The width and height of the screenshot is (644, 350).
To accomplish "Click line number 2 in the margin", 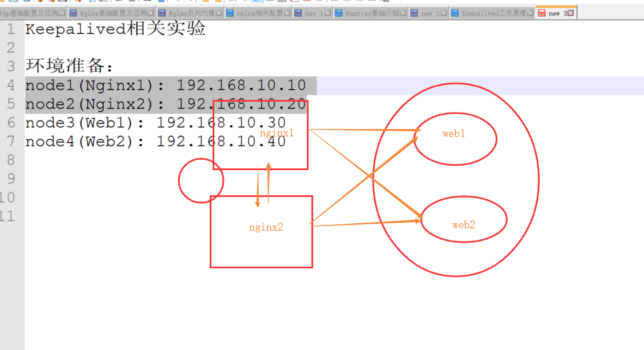I will point(11,48).
